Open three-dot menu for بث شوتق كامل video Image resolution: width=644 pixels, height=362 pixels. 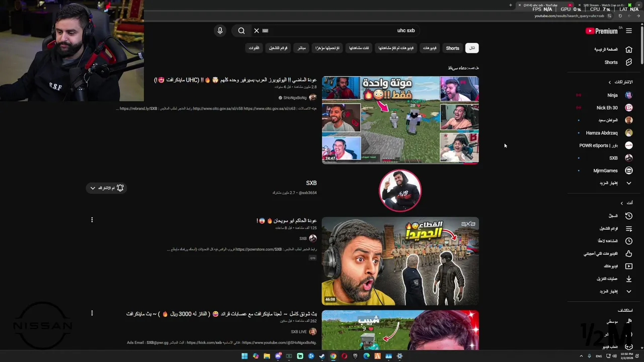[x=92, y=313]
